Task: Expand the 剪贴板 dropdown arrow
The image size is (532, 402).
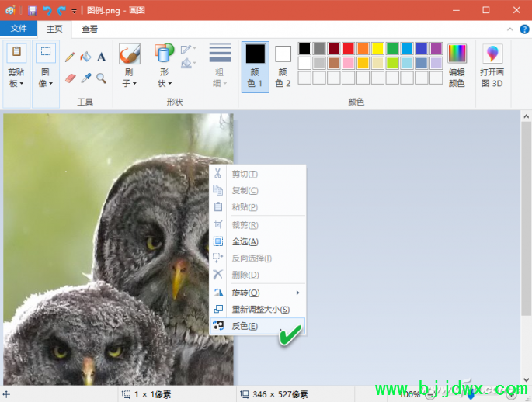Action: (x=22, y=83)
